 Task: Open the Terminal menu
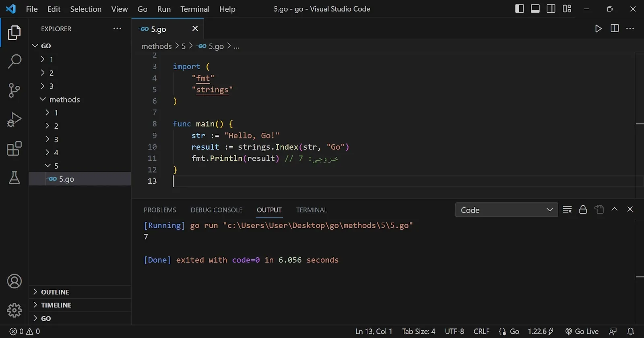click(x=195, y=9)
